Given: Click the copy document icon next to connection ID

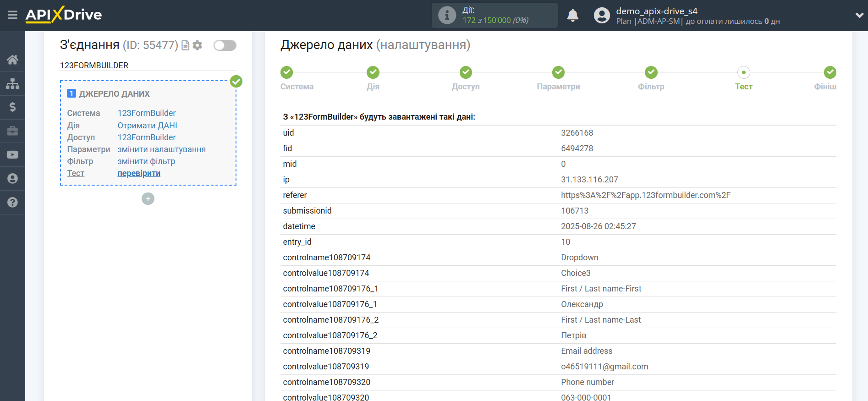Looking at the screenshot, I should click(x=186, y=45).
